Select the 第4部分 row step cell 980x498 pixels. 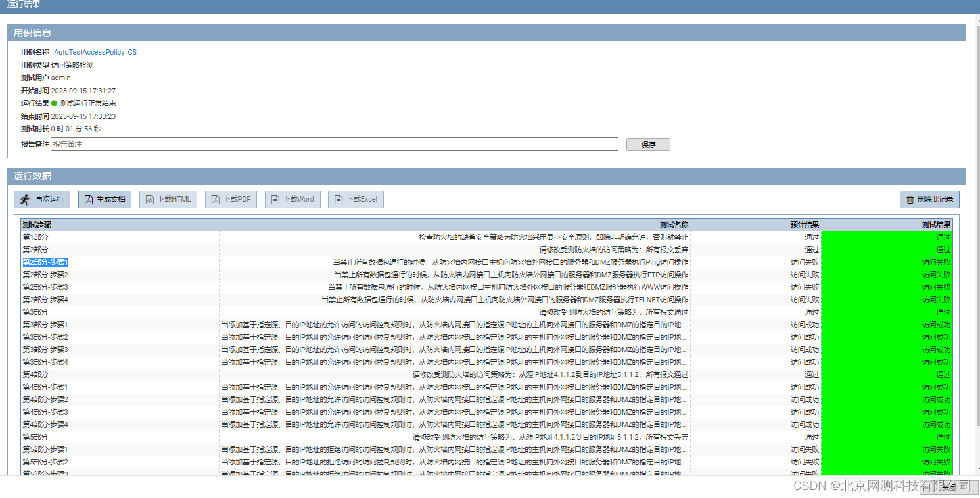(x=120, y=374)
